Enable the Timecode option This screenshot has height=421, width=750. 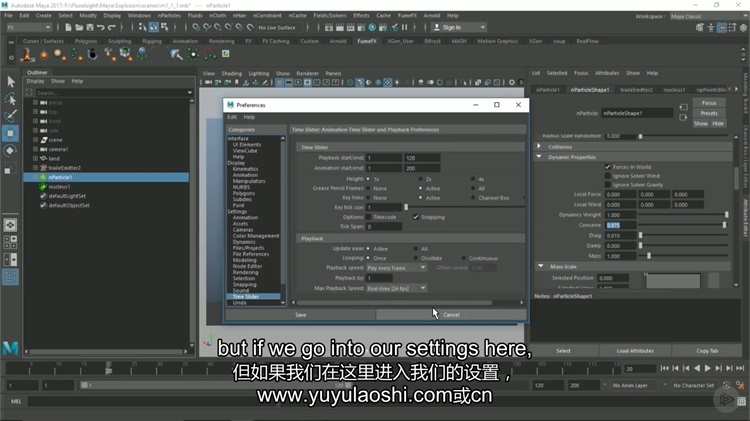(369, 217)
